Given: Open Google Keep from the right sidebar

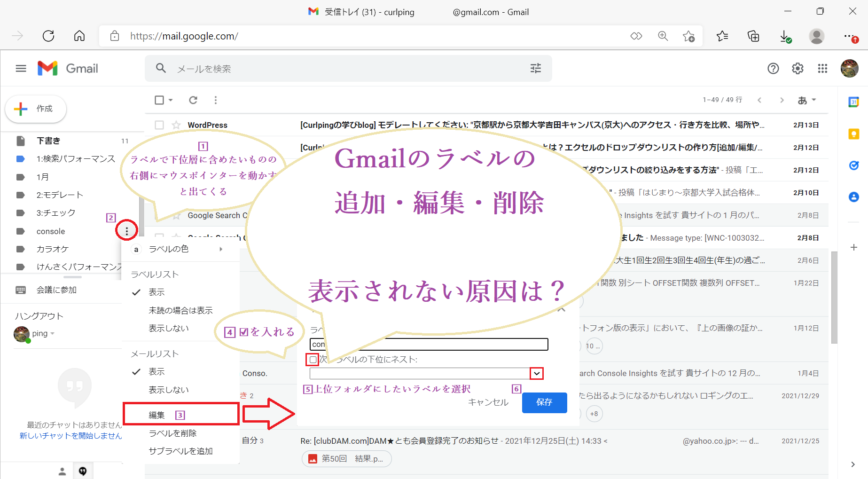Looking at the screenshot, I should click(854, 134).
